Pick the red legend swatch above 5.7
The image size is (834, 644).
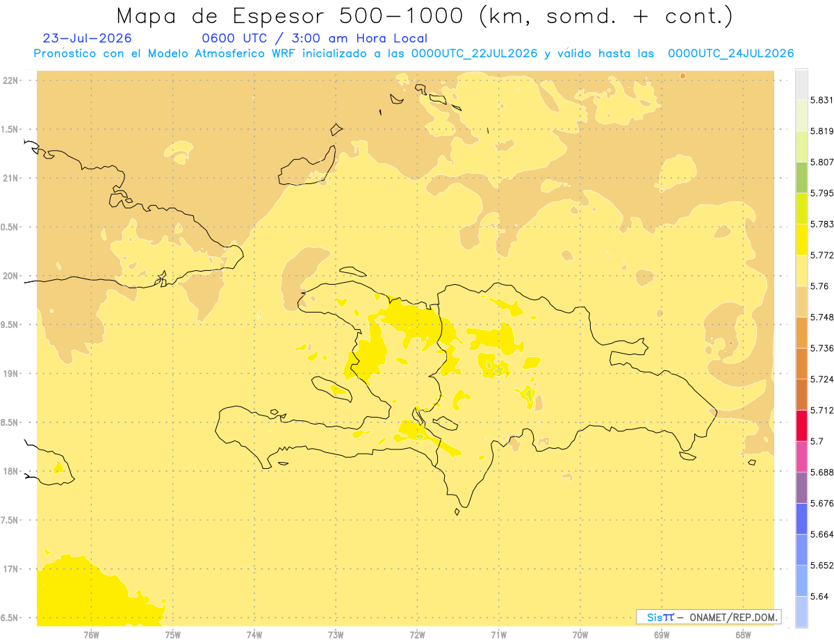click(x=801, y=426)
